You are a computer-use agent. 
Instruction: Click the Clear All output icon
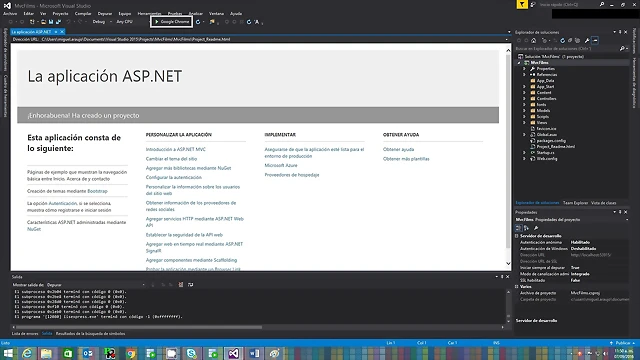pyautogui.click(x=181, y=284)
